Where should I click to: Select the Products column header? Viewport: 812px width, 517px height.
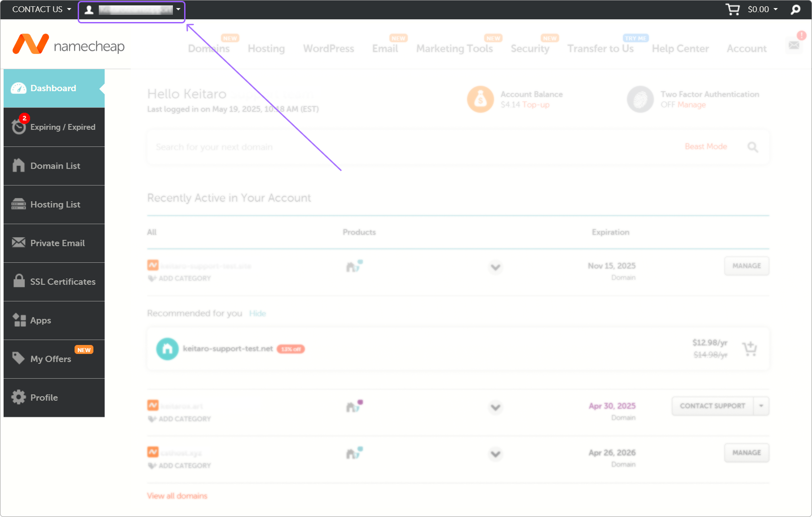[x=359, y=232]
